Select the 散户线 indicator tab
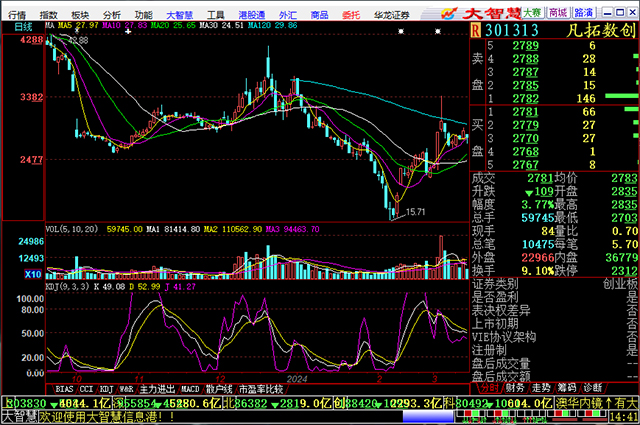Viewport: 640px width, 425px height. pyautogui.click(x=219, y=389)
